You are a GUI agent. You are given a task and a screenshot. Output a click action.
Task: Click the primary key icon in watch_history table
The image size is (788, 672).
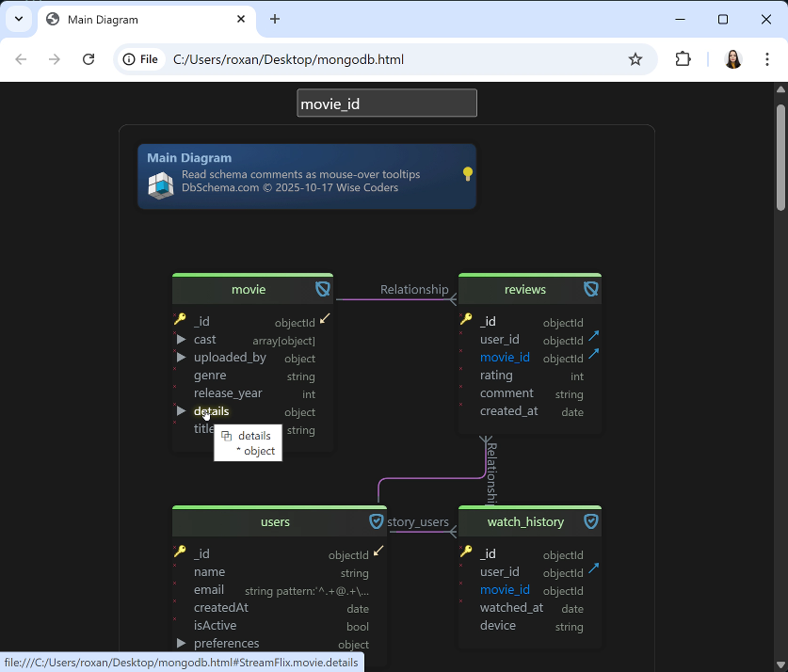[466, 551]
